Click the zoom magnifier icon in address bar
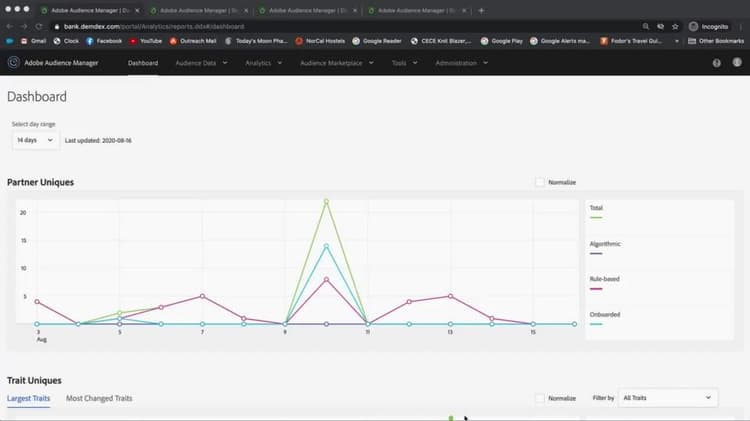750x421 pixels. [x=646, y=26]
